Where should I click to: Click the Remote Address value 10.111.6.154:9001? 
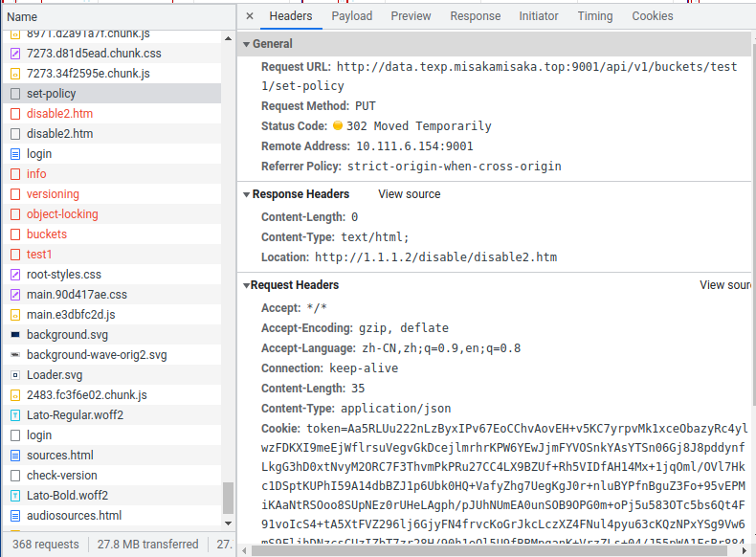click(x=414, y=146)
